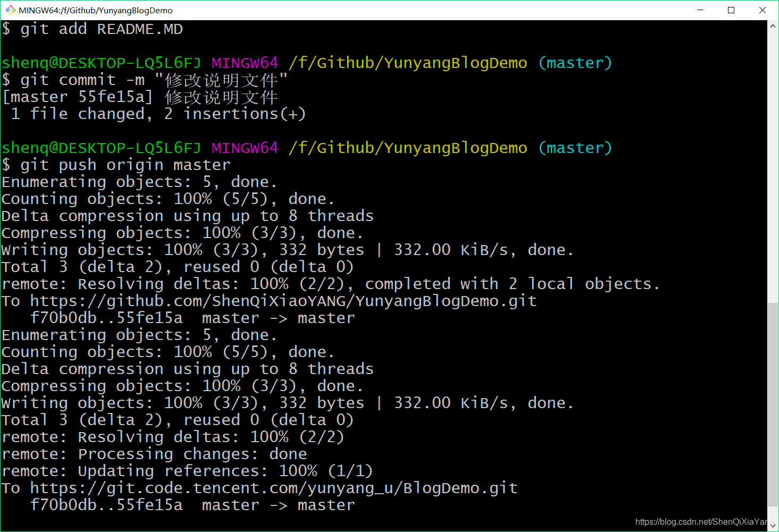Click the last "f70b0db..55fe15a master -> master" line
Image resolution: width=779 pixels, height=532 pixels.
pos(192,505)
